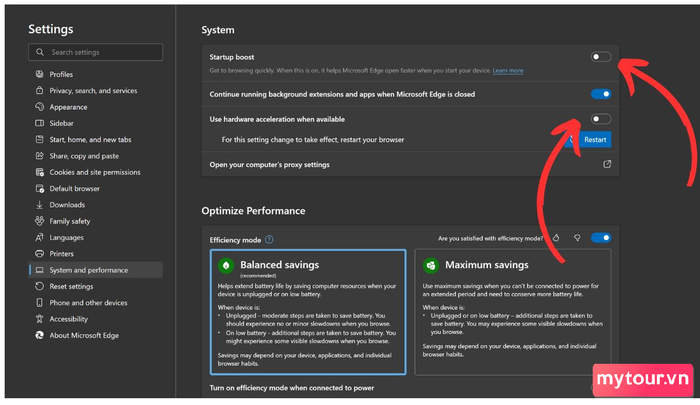
Task: Click the Printers icon
Action: (39, 254)
